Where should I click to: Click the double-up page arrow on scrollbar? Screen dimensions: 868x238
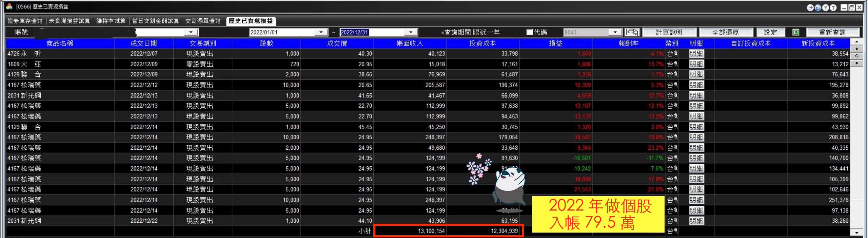pyautogui.click(x=857, y=49)
